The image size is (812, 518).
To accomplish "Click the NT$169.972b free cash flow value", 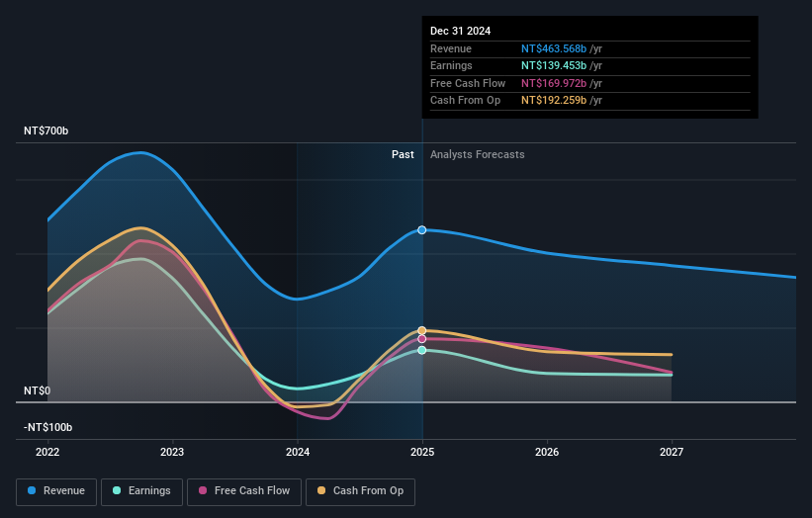I will pos(554,83).
